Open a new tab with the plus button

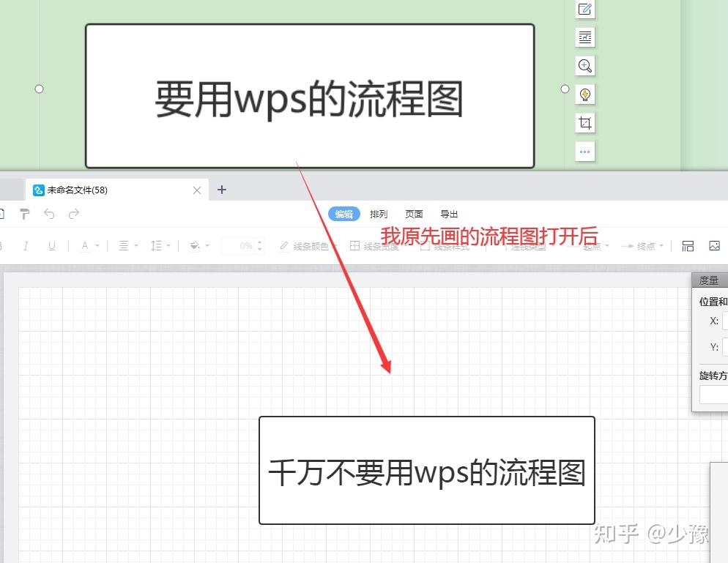(x=222, y=190)
